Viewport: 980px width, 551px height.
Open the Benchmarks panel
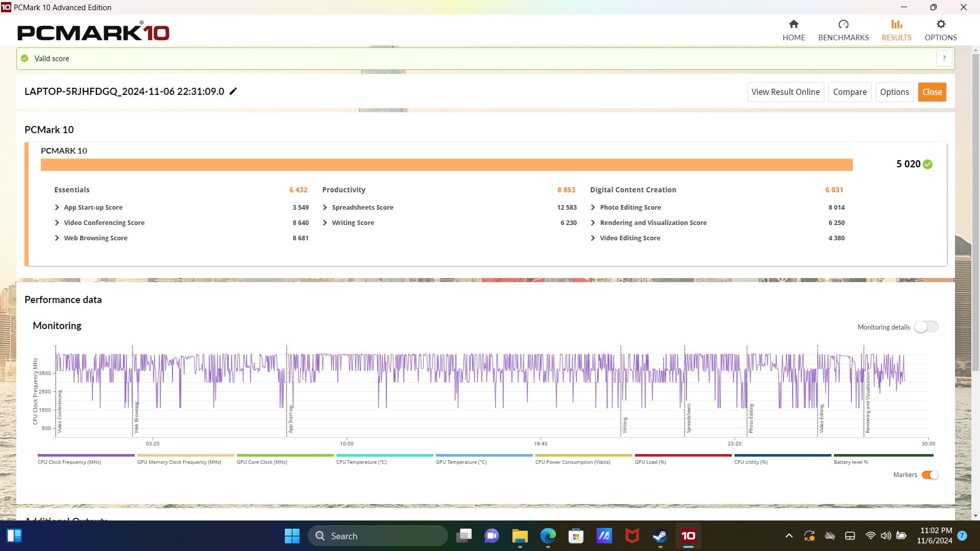pyautogui.click(x=843, y=30)
